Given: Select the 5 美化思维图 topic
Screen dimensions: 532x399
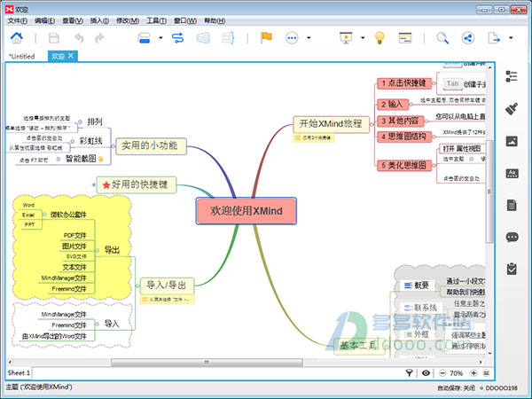Looking at the screenshot, I should click(404, 166).
